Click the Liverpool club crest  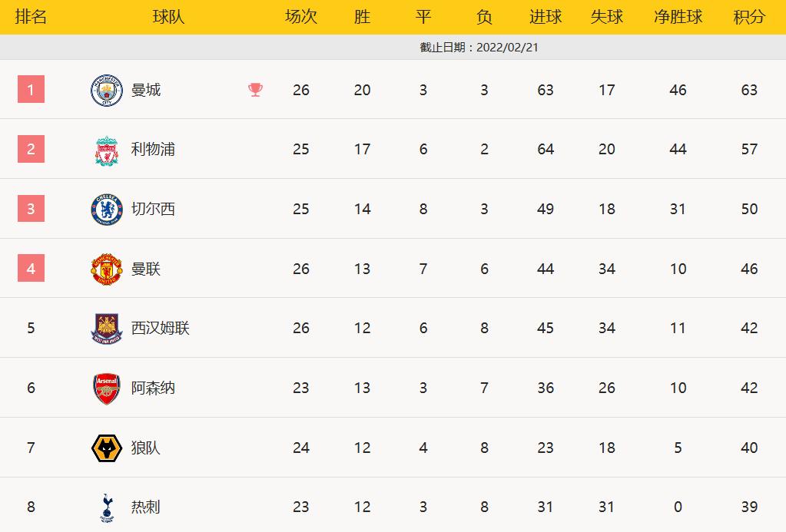107,150
